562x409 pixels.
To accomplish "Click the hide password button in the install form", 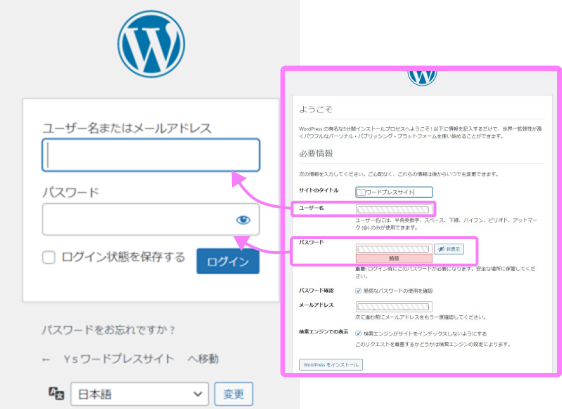I will click(449, 249).
